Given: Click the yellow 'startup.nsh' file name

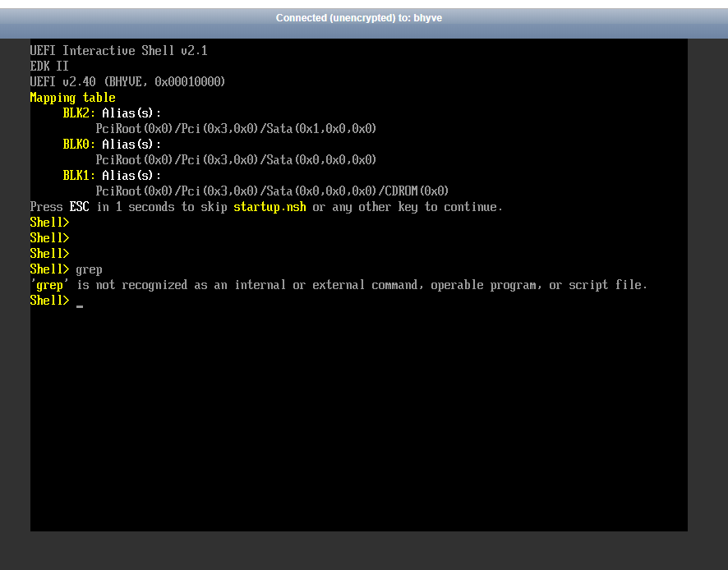Looking at the screenshot, I should [x=270, y=206].
